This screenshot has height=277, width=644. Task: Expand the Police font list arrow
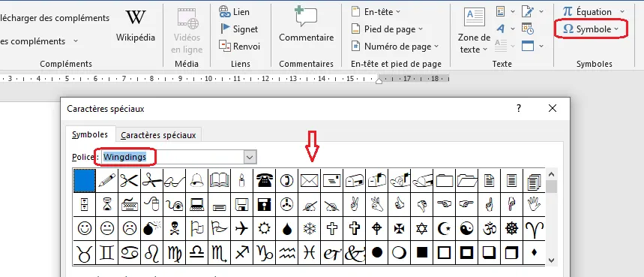tap(250, 157)
